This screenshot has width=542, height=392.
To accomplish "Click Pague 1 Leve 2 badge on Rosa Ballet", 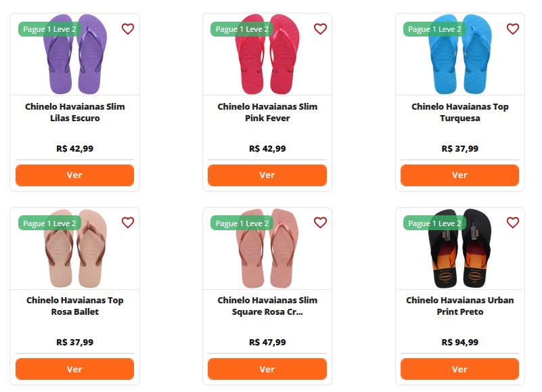I will tap(49, 223).
